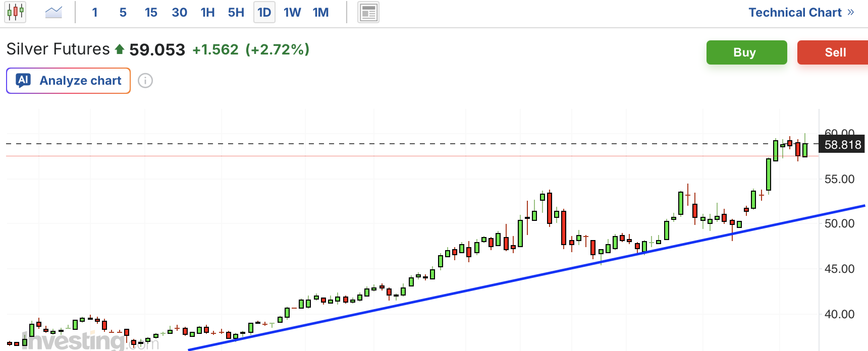This screenshot has width=868, height=351.
Task: Select the 15 minute timeframe
Action: (151, 12)
